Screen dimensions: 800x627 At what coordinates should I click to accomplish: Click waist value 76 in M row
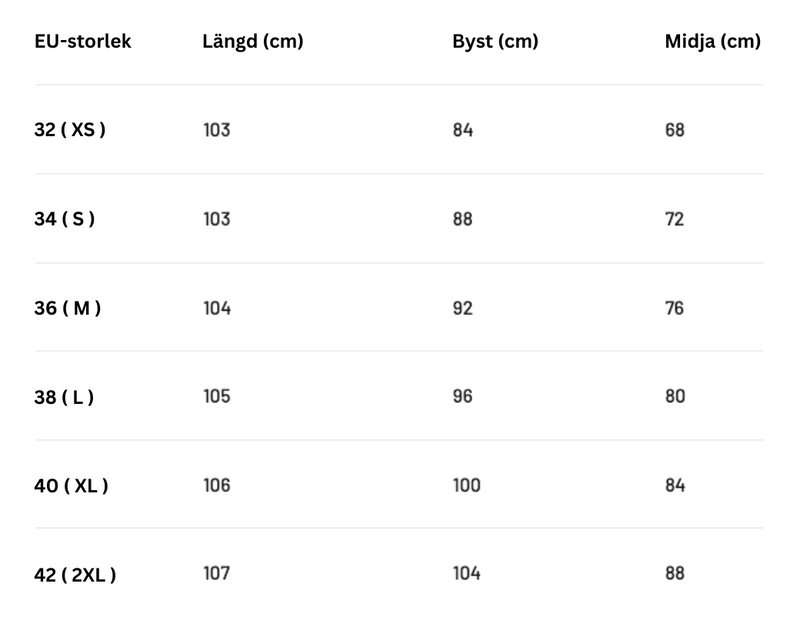tap(674, 308)
